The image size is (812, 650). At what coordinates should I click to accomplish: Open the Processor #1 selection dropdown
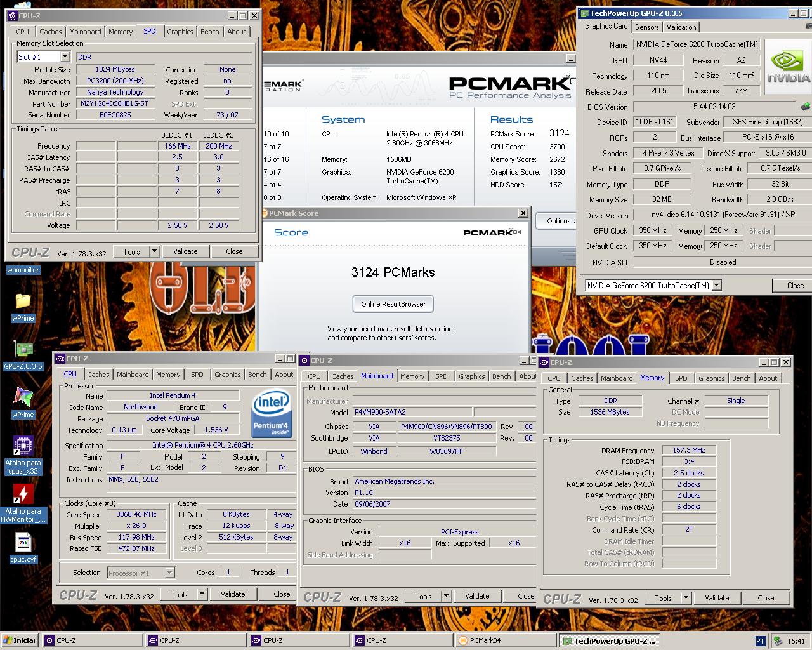pos(169,573)
